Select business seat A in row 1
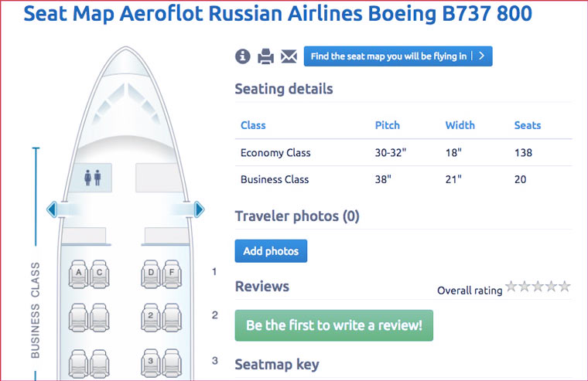588x381 pixels. (x=79, y=273)
